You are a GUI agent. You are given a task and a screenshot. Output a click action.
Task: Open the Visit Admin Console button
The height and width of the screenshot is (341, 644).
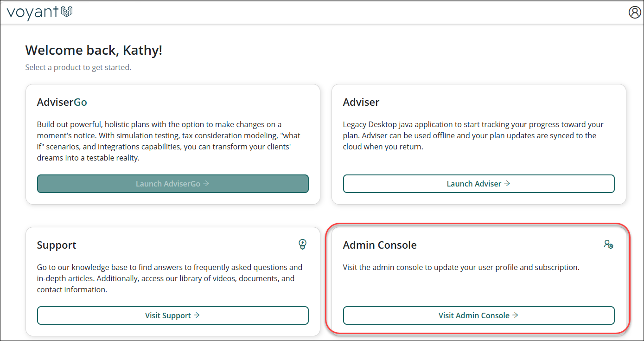(x=478, y=315)
